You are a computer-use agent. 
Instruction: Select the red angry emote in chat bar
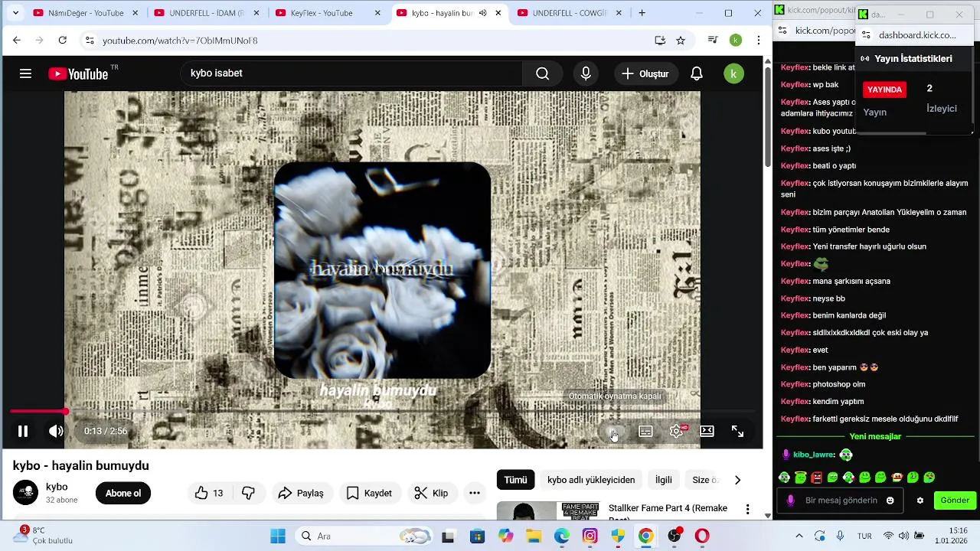click(816, 478)
